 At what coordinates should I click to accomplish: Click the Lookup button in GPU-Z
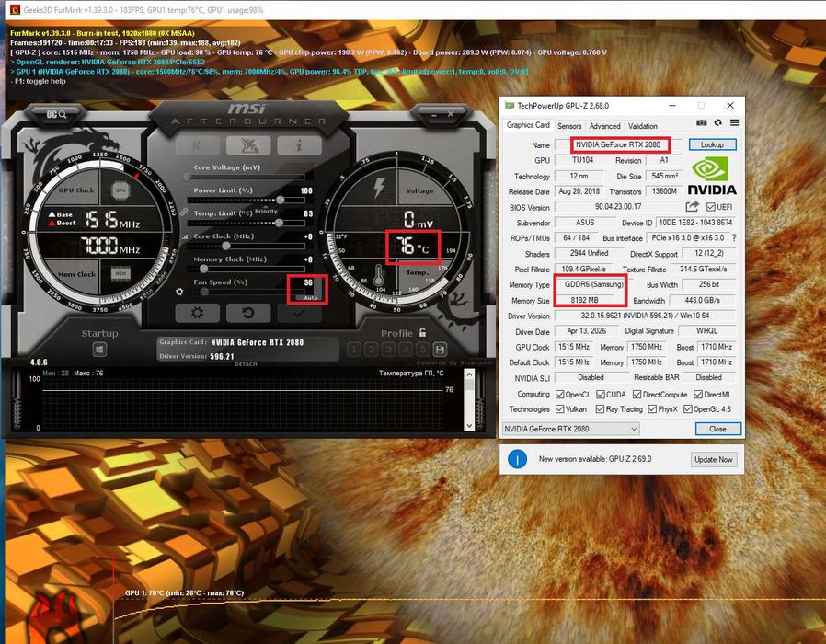click(x=712, y=144)
